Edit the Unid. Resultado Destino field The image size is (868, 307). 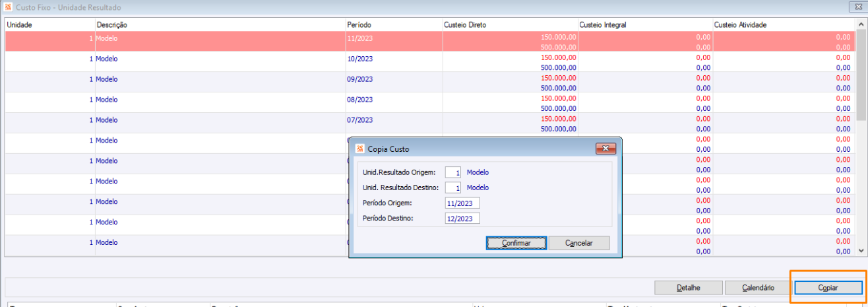pos(453,188)
